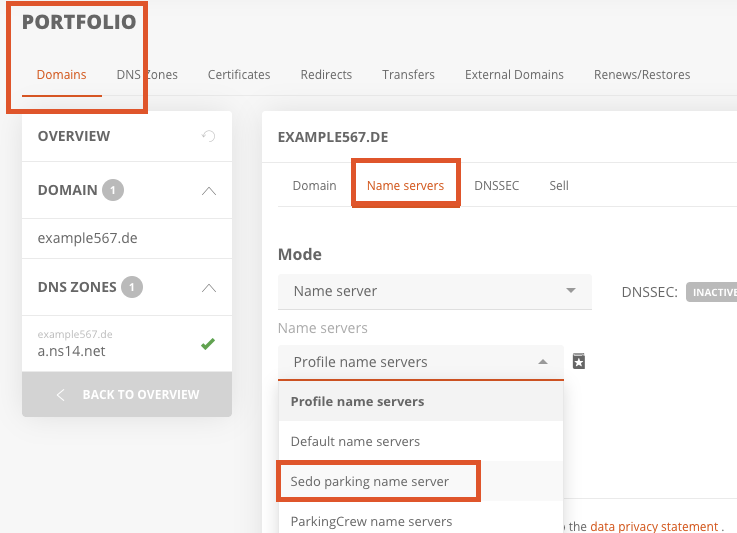737x533 pixels.
Task: Open the External Domains tab
Action: (514, 75)
